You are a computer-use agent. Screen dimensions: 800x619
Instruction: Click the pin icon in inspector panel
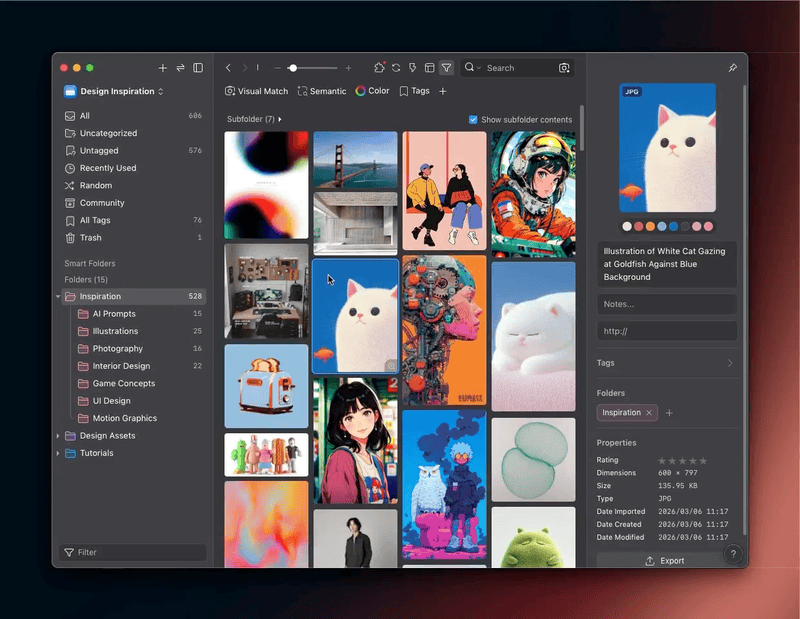pyautogui.click(x=733, y=67)
